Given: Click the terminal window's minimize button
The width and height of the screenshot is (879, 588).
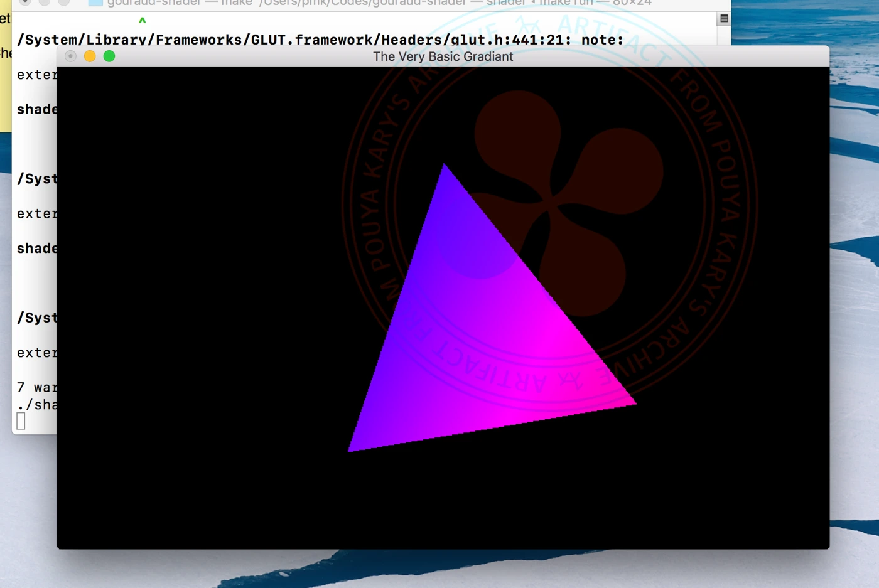Looking at the screenshot, I should point(45,2).
